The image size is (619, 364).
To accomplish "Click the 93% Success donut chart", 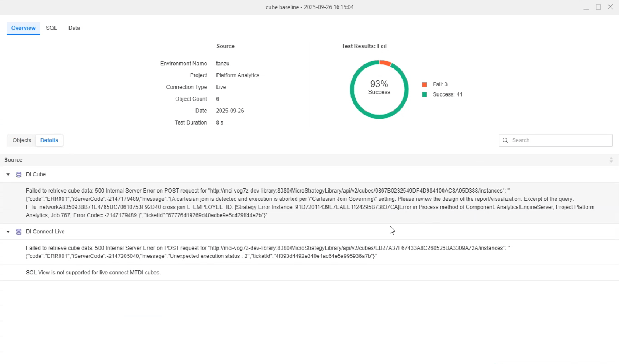I will click(x=379, y=89).
